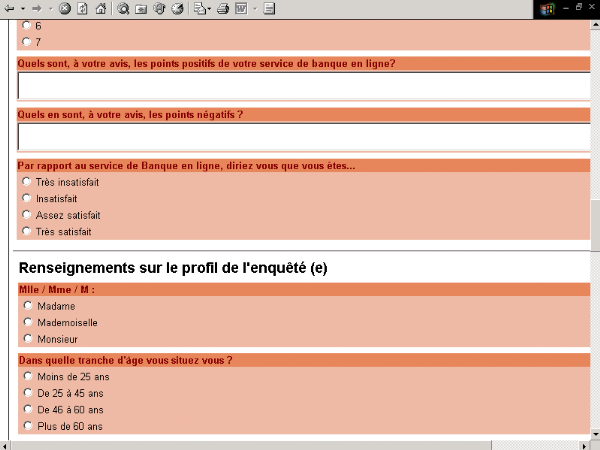Image resolution: width=600 pixels, height=450 pixels.
Task: Select radio option 7
Action: (26, 41)
